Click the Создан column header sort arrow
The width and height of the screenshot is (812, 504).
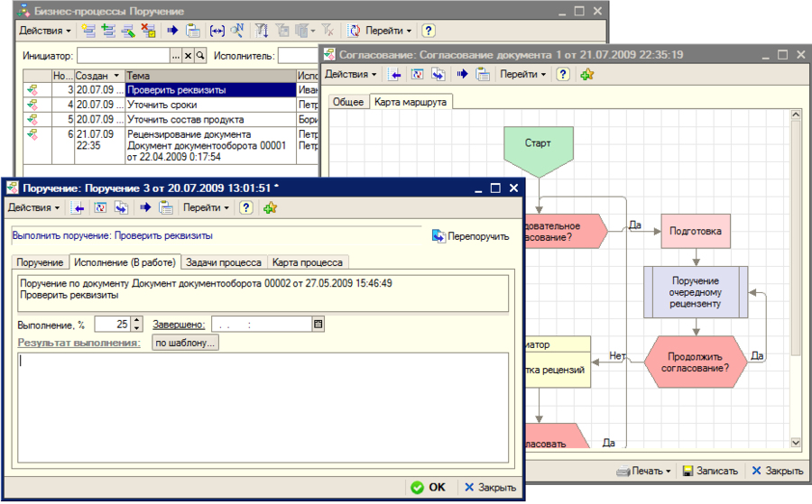click(x=116, y=76)
